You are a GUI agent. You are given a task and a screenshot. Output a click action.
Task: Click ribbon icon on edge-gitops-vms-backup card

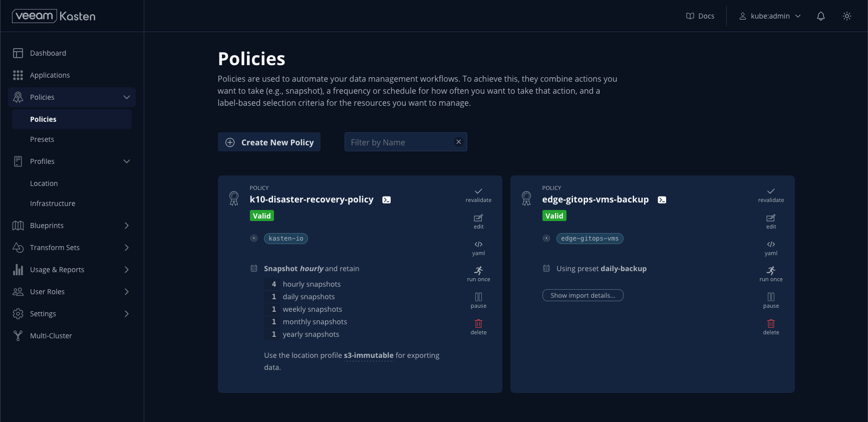point(526,198)
